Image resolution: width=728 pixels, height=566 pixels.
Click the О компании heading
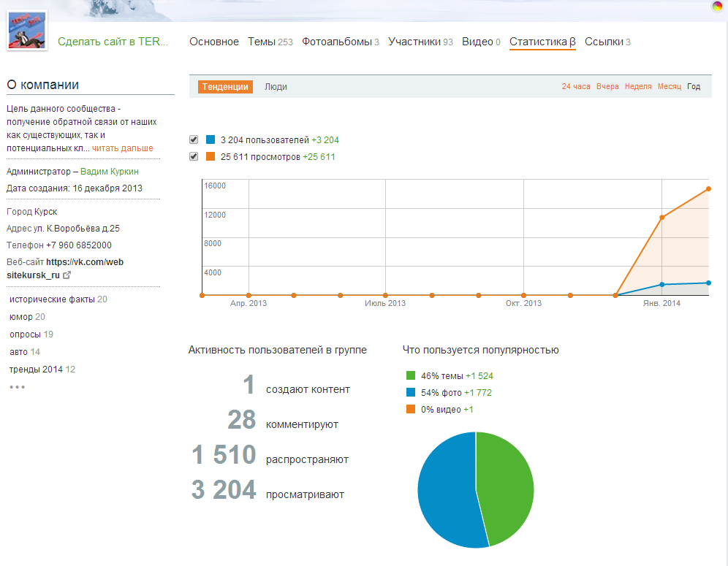[42, 85]
